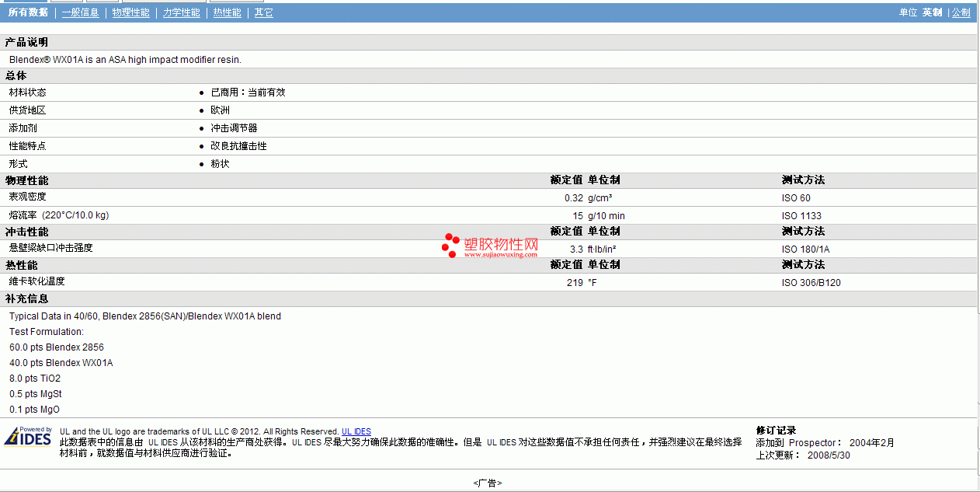Click the Test Formulation: line
Viewport: 980px width, 492px height.
pos(47,332)
